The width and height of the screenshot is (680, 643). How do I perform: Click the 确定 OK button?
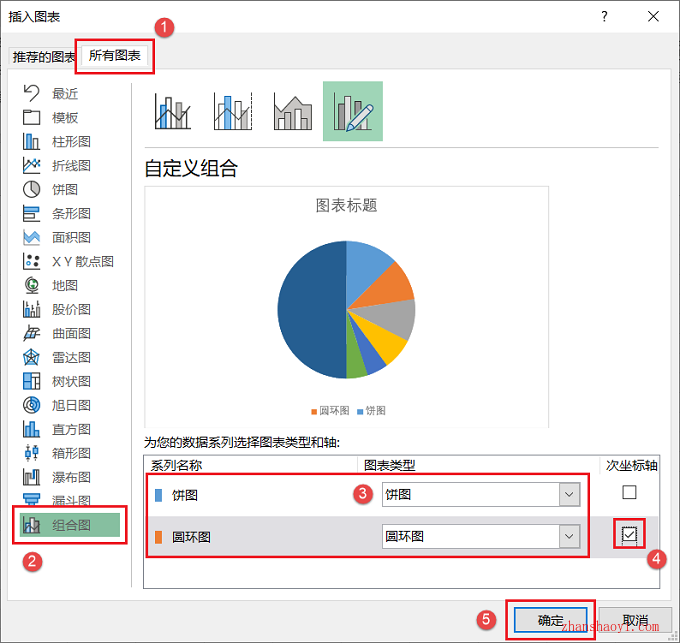(550, 620)
